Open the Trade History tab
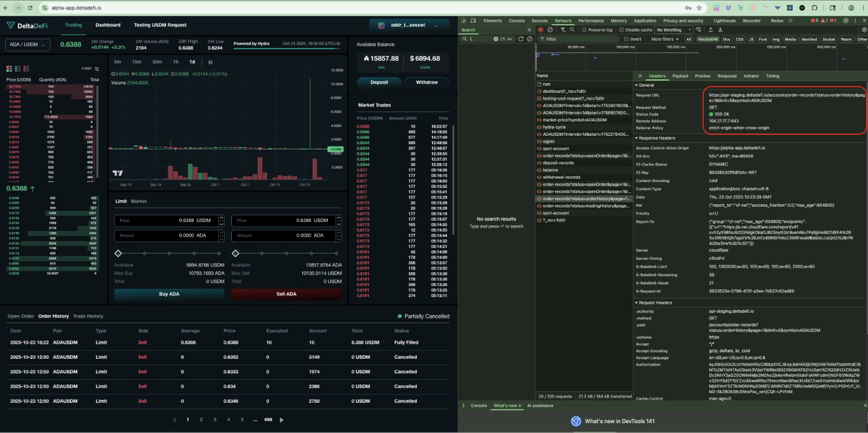 coord(88,316)
